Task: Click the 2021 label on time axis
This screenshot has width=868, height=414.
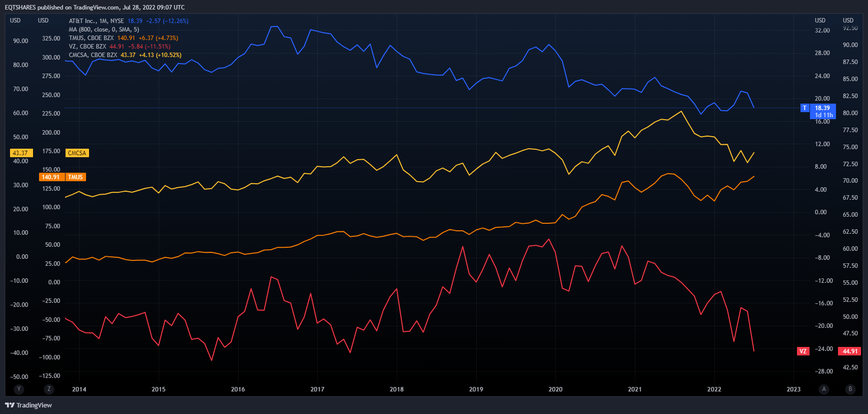Action: 635,389
